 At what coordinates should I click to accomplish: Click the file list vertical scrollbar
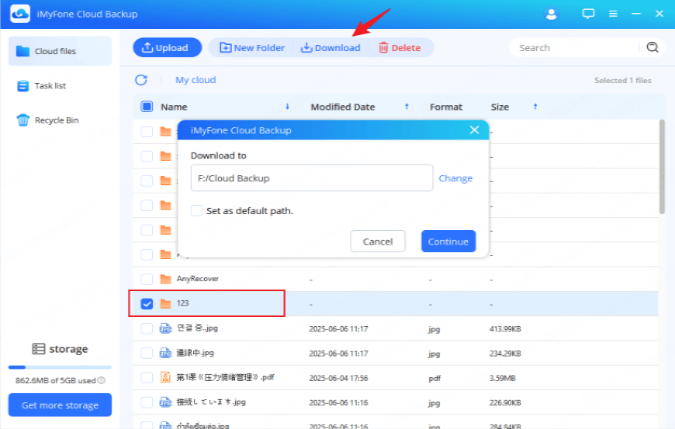coord(662,167)
